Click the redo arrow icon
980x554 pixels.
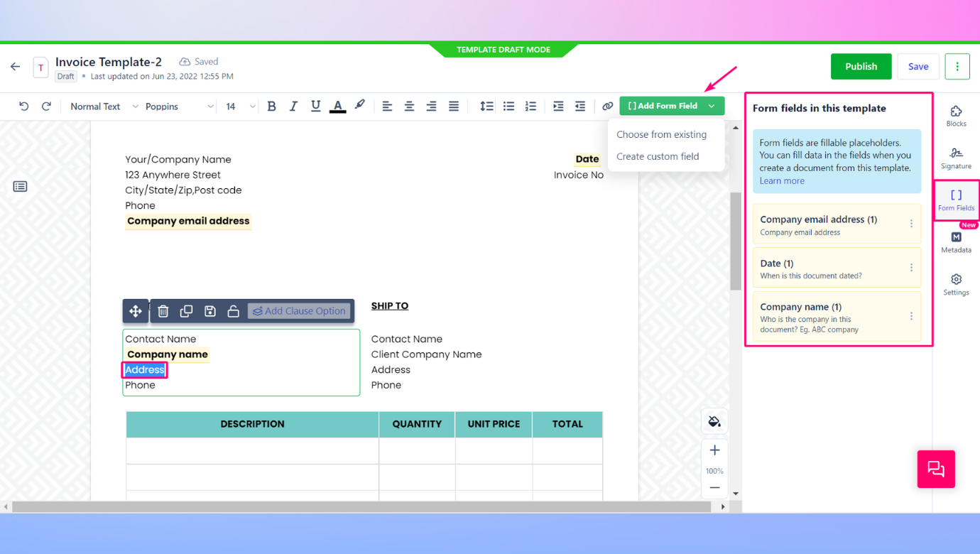point(46,106)
